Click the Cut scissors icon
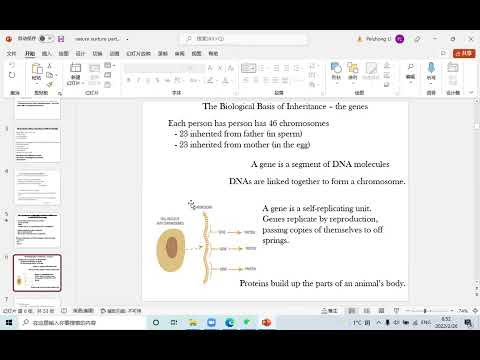Screen dimensions: 480x360 pos(49,66)
